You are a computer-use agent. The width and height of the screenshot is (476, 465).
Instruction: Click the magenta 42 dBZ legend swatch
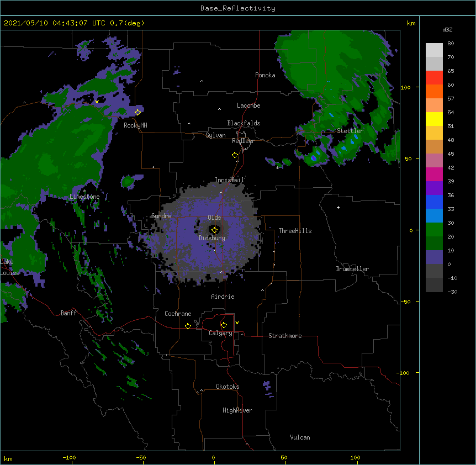coord(434,174)
